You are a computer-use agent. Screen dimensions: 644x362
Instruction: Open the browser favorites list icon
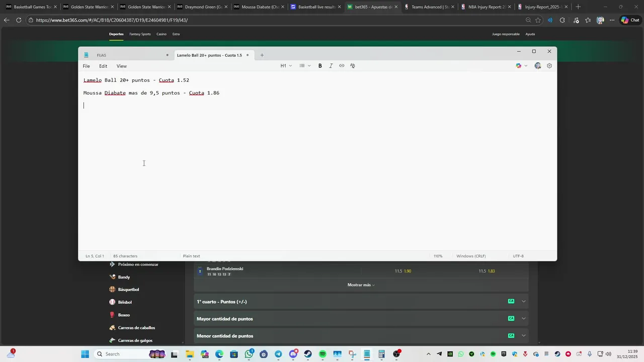(x=588, y=20)
